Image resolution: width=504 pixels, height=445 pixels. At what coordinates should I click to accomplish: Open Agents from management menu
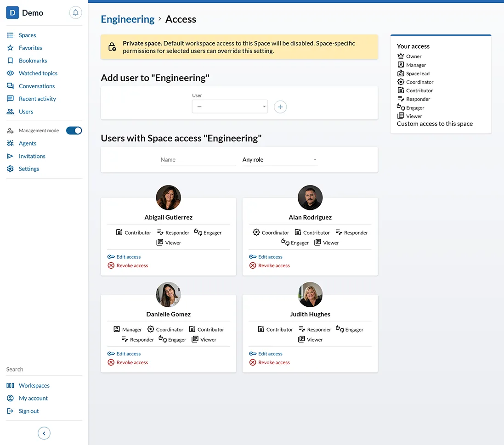tap(28, 143)
